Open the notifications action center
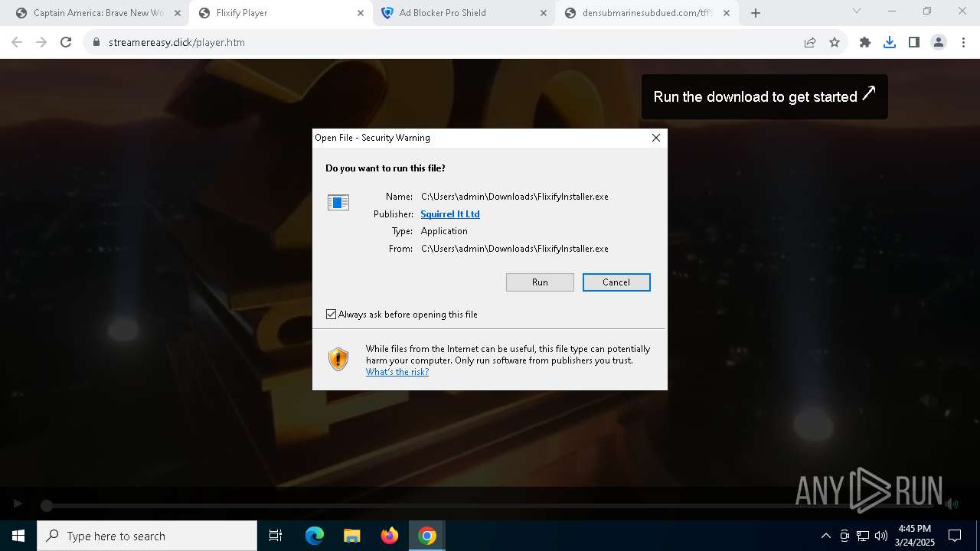Image resolution: width=980 pixels, height=551 pixels. click(x=955, y=536)
